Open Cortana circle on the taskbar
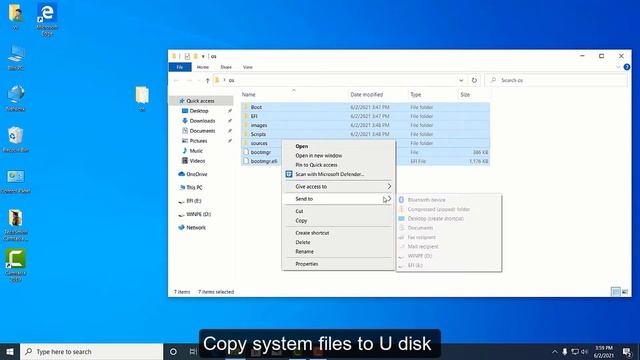640x360 pixels. point(173,351)
